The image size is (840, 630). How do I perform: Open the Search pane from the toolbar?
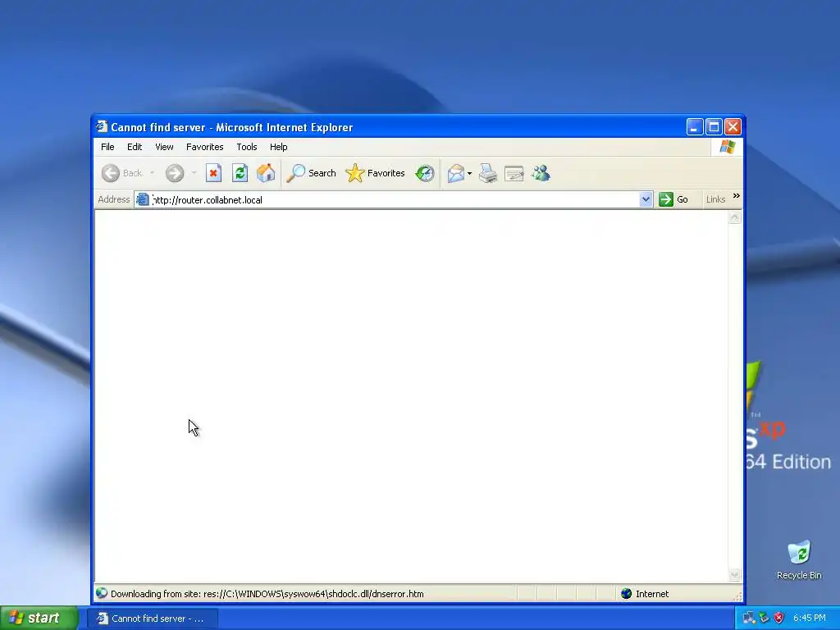[311, 173]
